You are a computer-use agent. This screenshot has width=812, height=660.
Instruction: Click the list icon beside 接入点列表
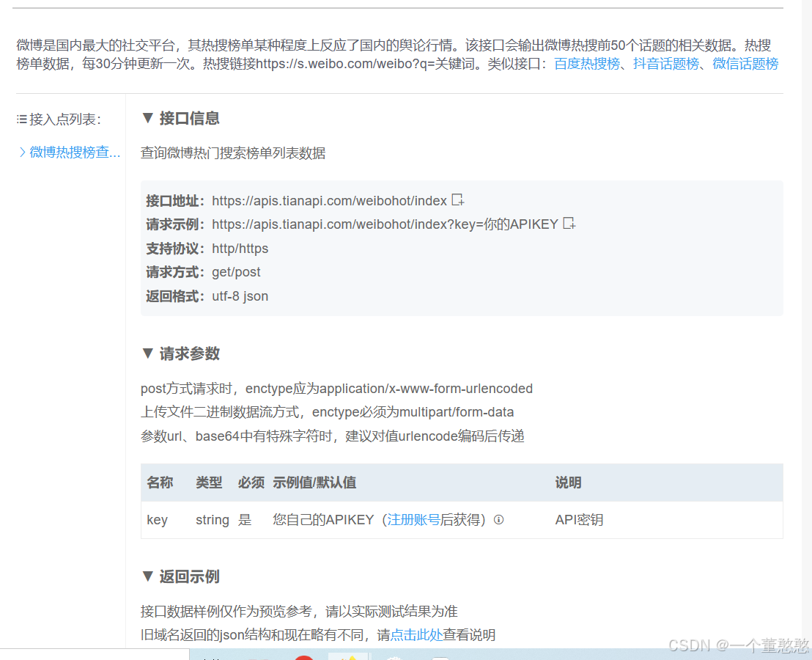(22, 120)
